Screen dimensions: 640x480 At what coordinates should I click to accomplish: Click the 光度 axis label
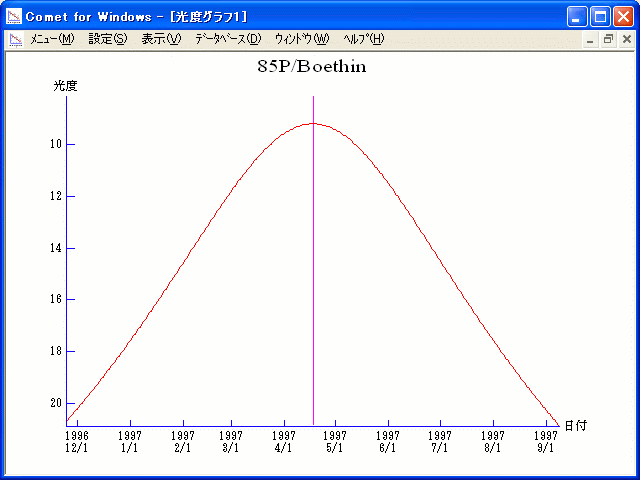click(x=65, y=86)
